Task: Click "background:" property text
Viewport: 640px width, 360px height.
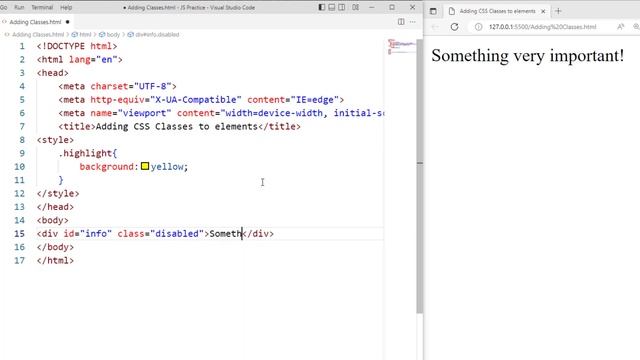Action: (109, 167)
